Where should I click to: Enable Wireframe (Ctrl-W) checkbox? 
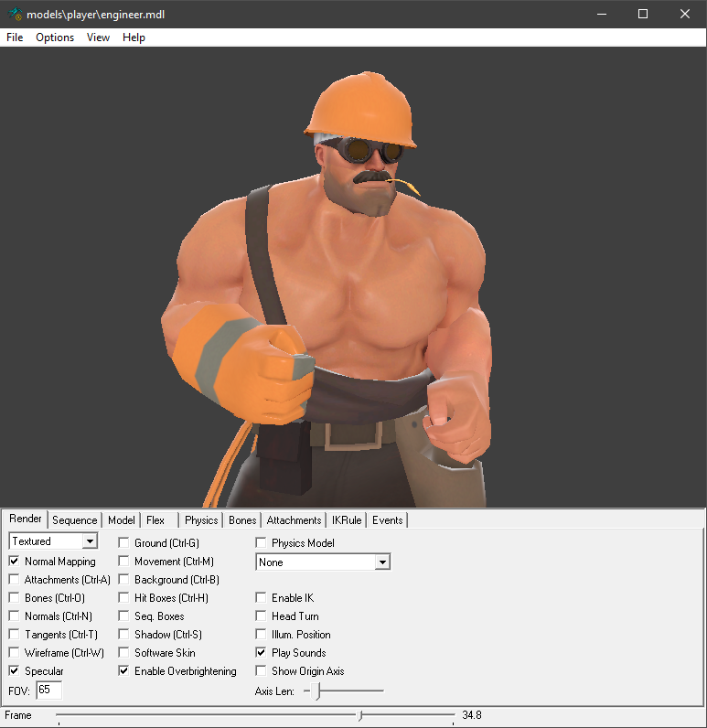click(x=15, y=653)
